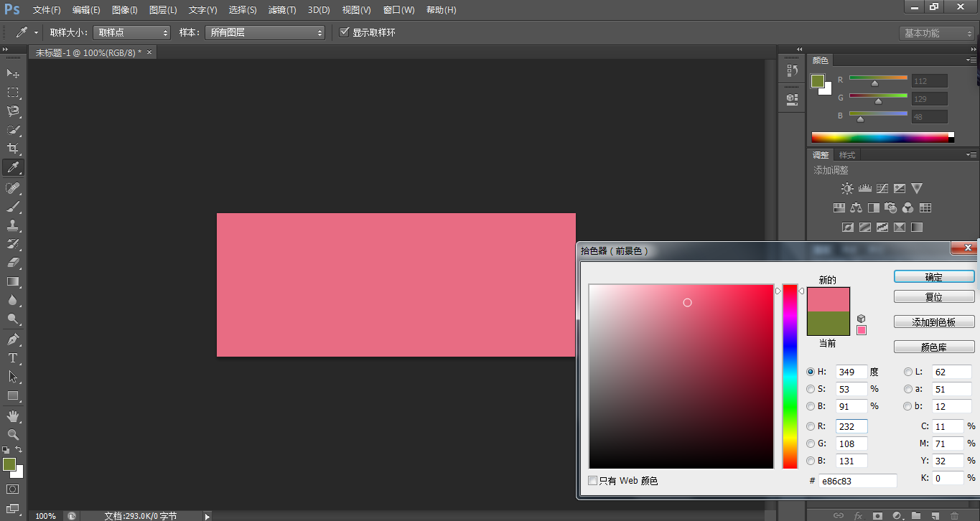Open the 颜色 panel flyout menu

pyautogui.click(x=971, y=60)
